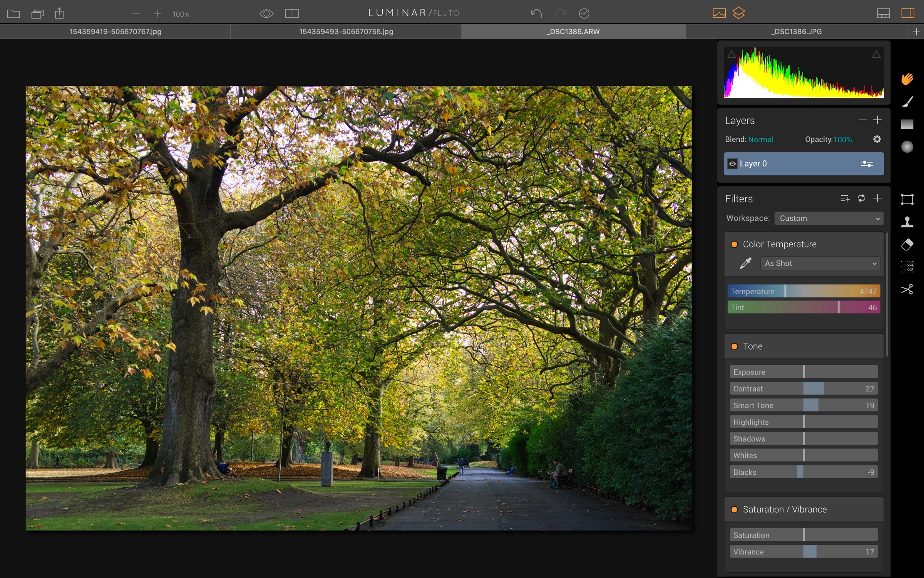Select the Denoise dotted-square tool

(907, 267)
